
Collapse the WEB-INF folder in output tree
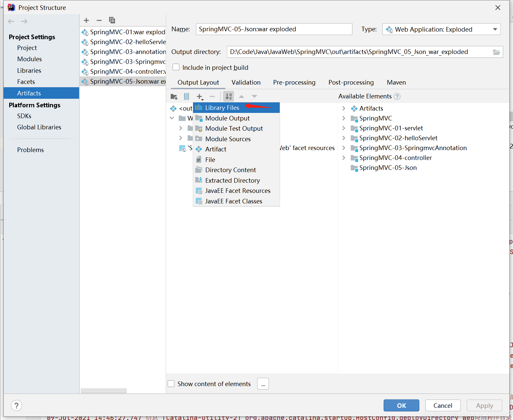click(x=172, y=118)
